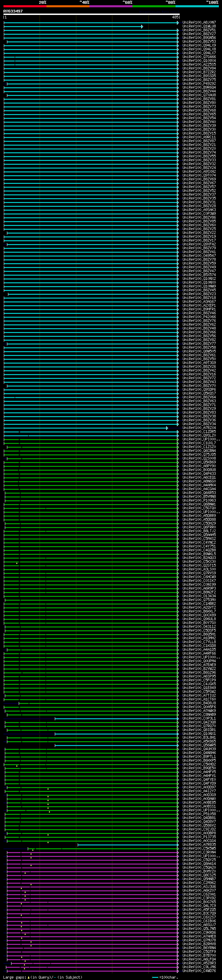222x980 pixels.
Task: Click the green alignment bar for Q6FRR0
Action: click(x=92, y=527)
